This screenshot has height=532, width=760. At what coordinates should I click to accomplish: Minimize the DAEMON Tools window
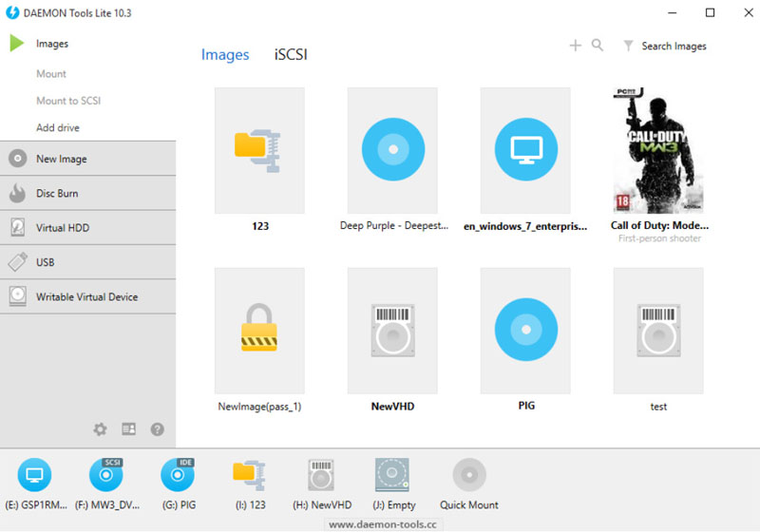(673, 12)
